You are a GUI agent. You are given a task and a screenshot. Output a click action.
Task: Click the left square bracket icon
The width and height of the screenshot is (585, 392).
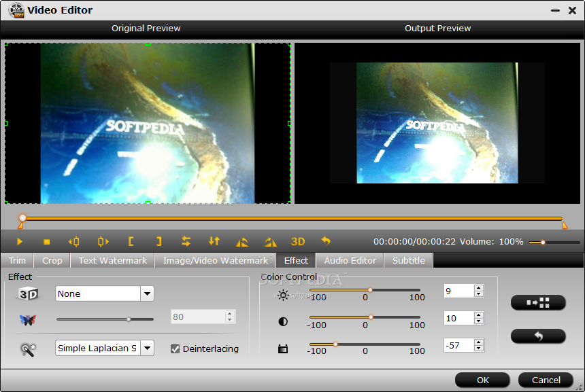point(131,242)
